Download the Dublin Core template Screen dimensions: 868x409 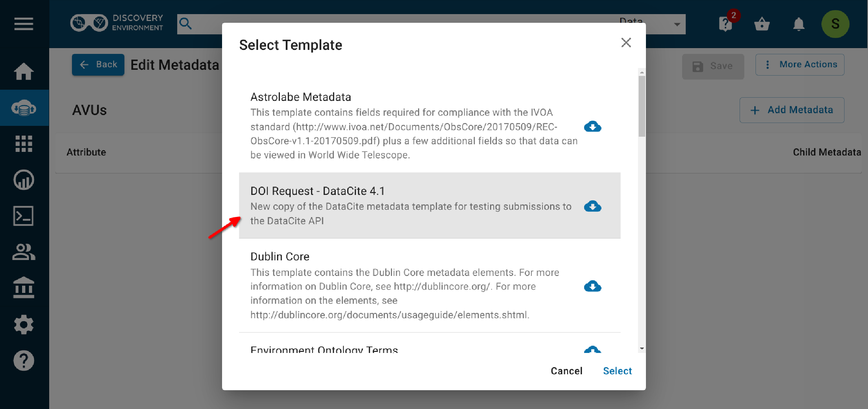[592, 286]
